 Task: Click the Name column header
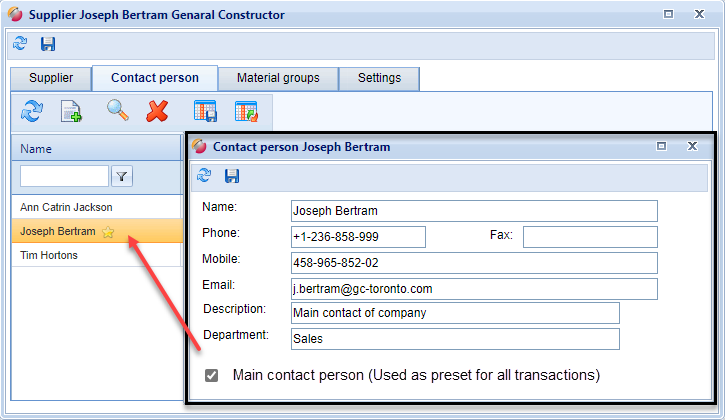(x=96, y=149)
